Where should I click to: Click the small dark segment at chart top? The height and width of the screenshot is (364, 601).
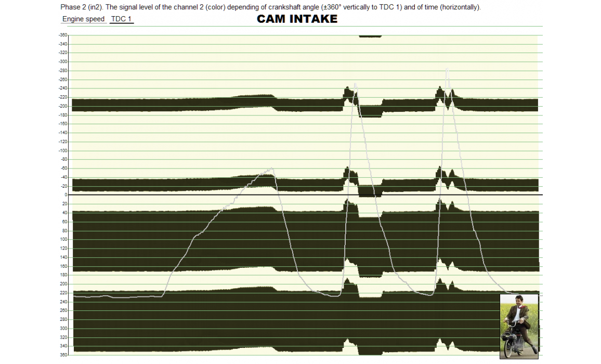pyautogui.click(x=370, y=36)
